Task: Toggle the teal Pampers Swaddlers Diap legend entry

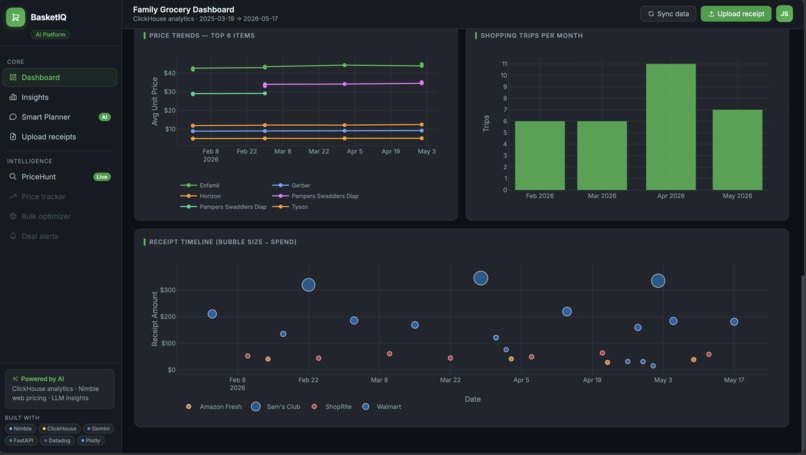Action: pyautogui.click(x=223, y=207)
